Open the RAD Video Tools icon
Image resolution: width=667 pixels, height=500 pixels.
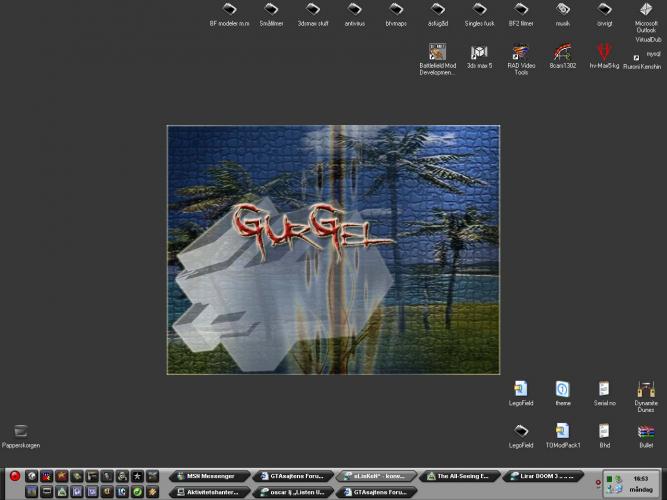click(x=520, y=52)
